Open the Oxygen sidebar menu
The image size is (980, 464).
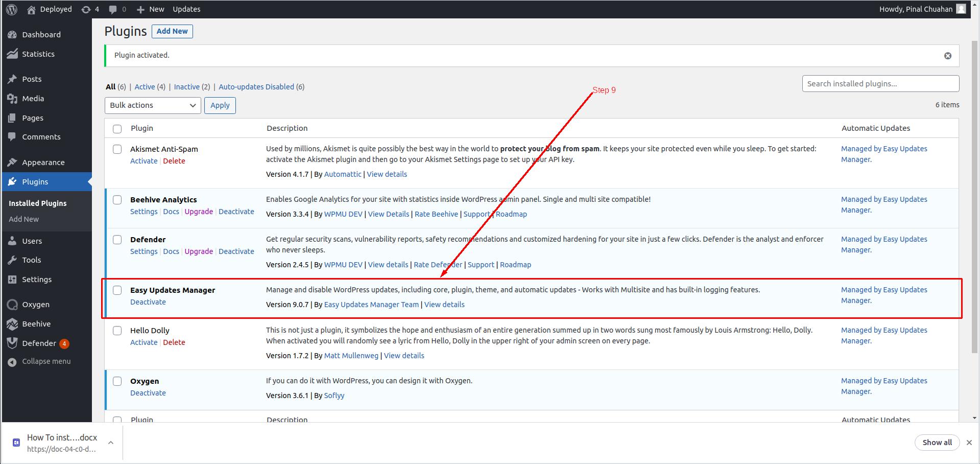pos(36,304)
